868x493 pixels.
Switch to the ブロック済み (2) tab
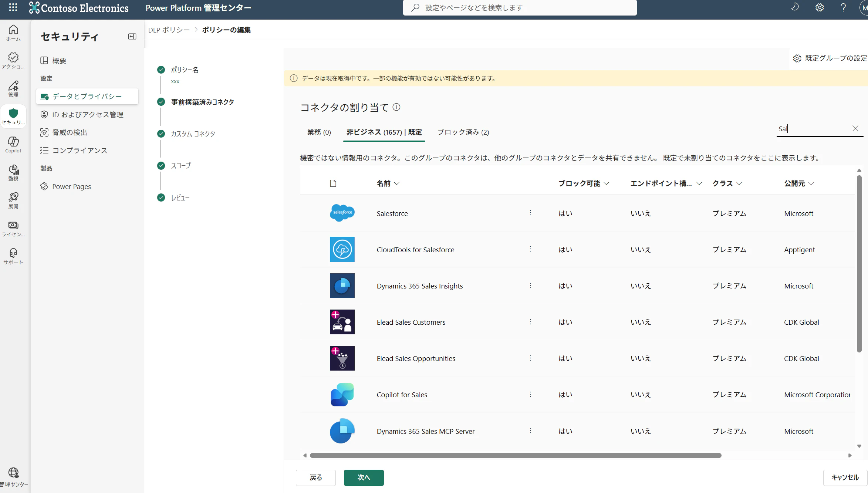[x=463, y=132]
